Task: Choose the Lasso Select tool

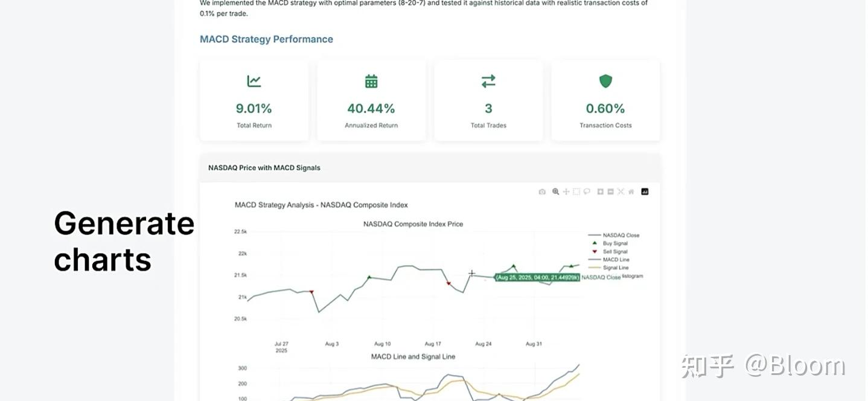Action: 587,192
